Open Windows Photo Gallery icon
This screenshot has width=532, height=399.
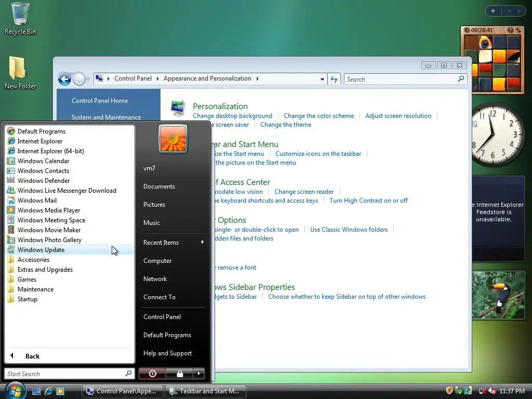(11, 240)
